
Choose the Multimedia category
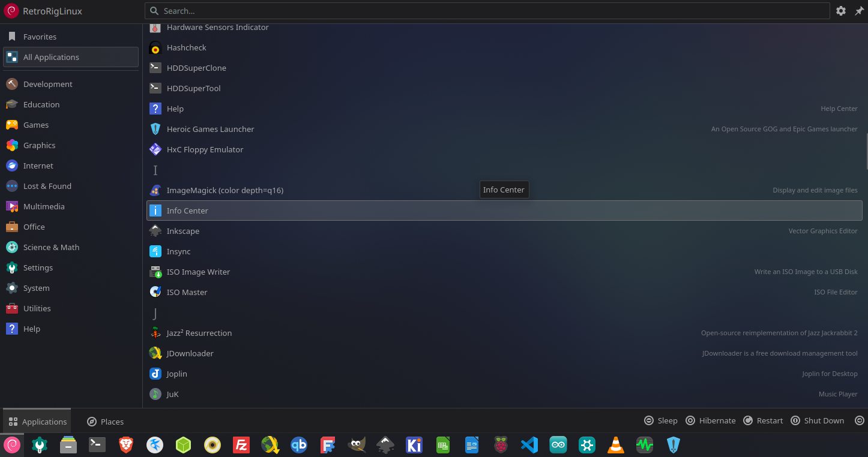pyautogui.click(x=44, y=207)
